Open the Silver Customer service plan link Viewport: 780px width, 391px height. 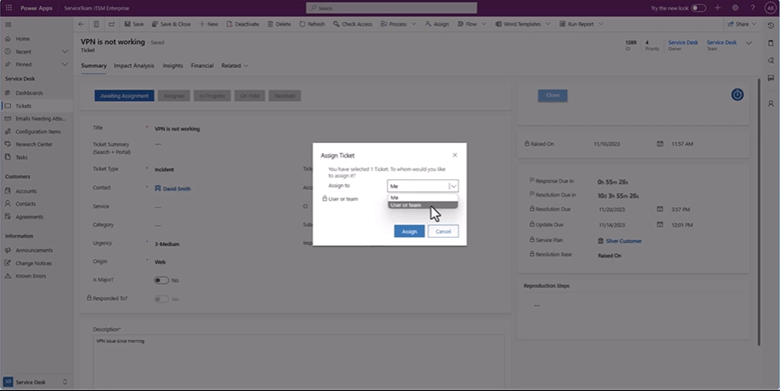[624, 241]
